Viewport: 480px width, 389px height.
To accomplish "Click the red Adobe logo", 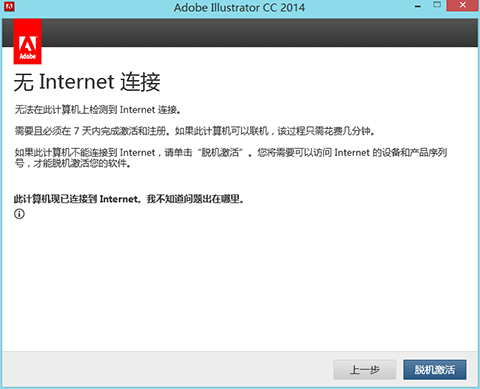I will tap(27, 41).
